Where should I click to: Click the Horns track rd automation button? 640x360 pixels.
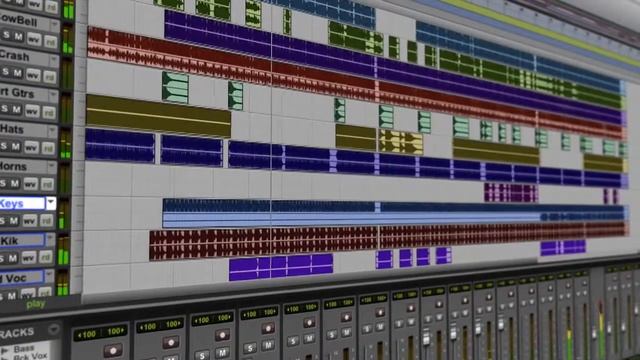(47, 185)
